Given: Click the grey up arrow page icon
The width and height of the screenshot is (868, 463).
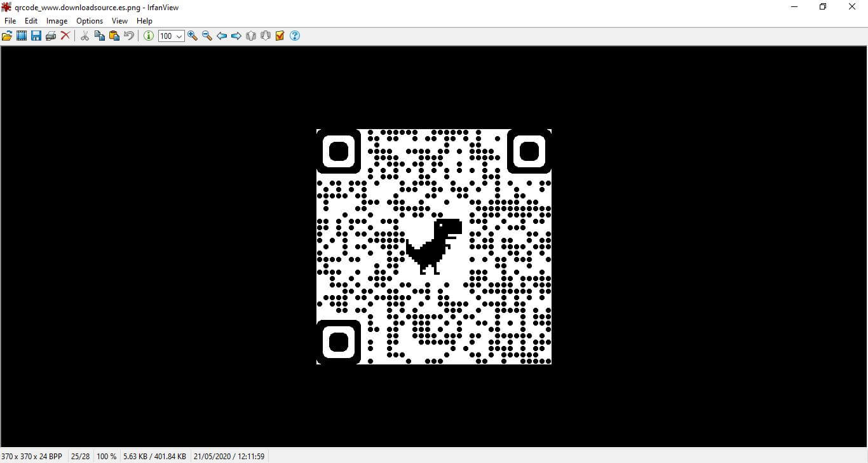Looking at the screenshot, I should click(x=251, y=36).
